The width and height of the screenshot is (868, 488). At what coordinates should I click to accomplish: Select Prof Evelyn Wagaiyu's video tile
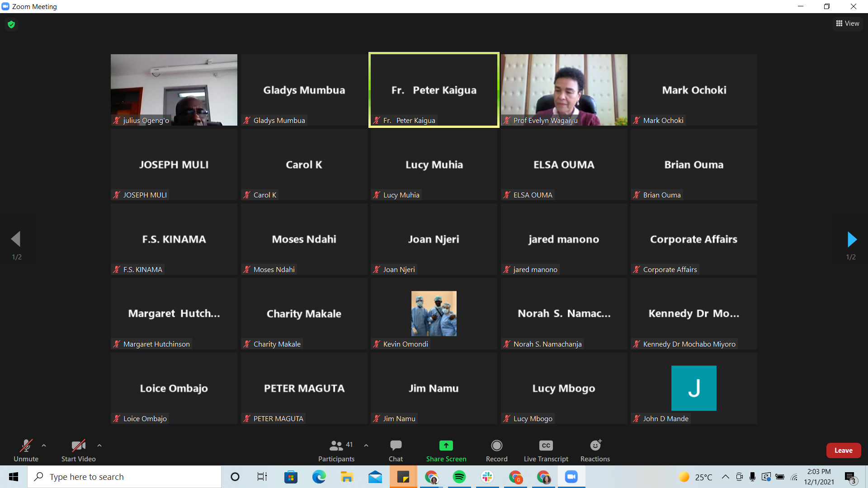pos(564,90)
